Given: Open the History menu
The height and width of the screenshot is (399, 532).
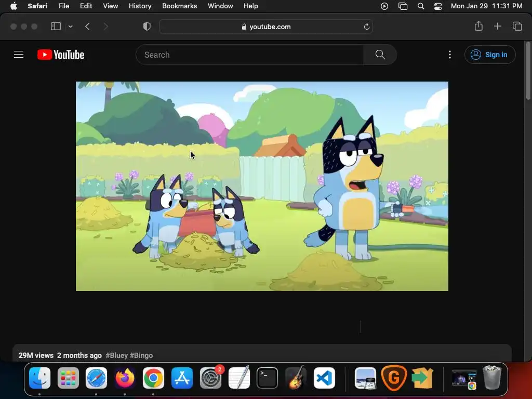Looking at the screenshot, I should tap(140, 6).
